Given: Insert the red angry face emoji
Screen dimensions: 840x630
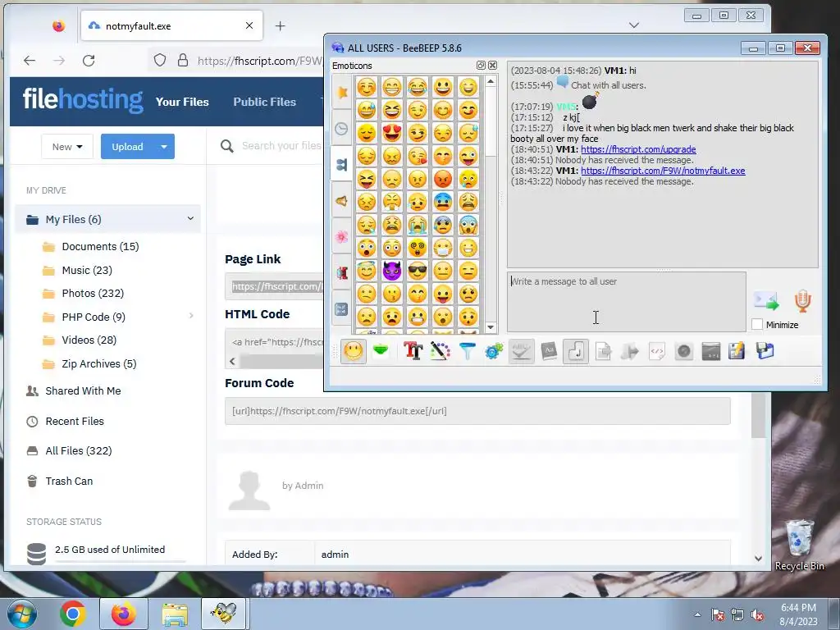Looking at the screenshot, I should click(x=443, y=179).
